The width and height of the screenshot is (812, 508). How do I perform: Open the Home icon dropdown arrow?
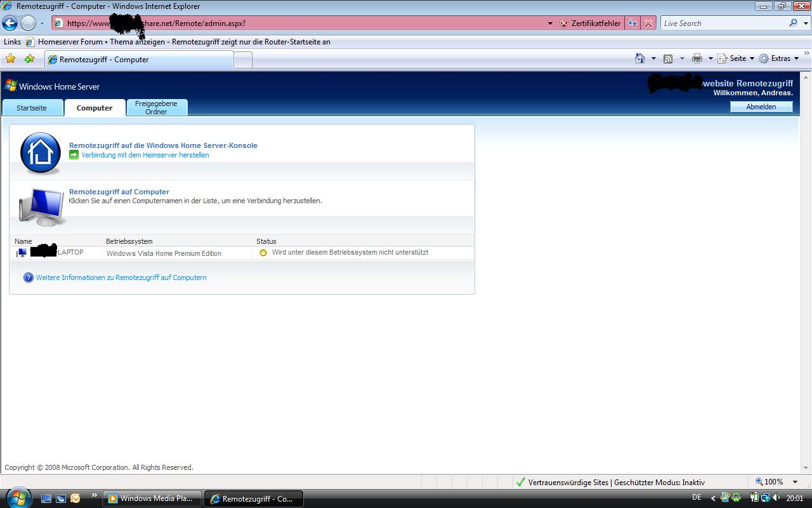click(x=653, y=58)
